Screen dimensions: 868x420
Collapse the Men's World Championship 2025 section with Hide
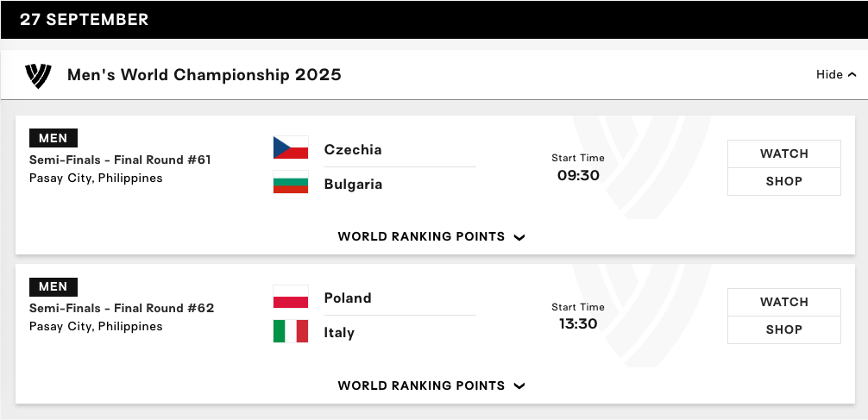835,75
